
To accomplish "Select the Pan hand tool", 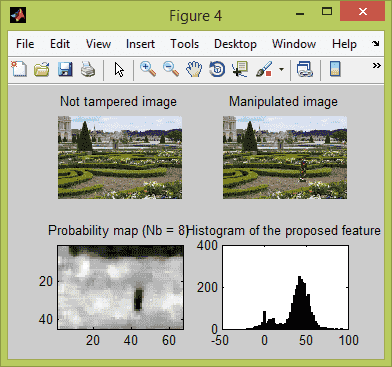I will coord(194,69).
